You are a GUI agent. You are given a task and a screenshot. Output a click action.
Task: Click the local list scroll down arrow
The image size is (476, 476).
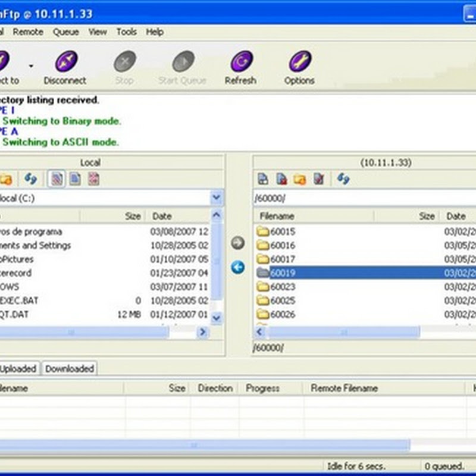click(x=217, y=318)
